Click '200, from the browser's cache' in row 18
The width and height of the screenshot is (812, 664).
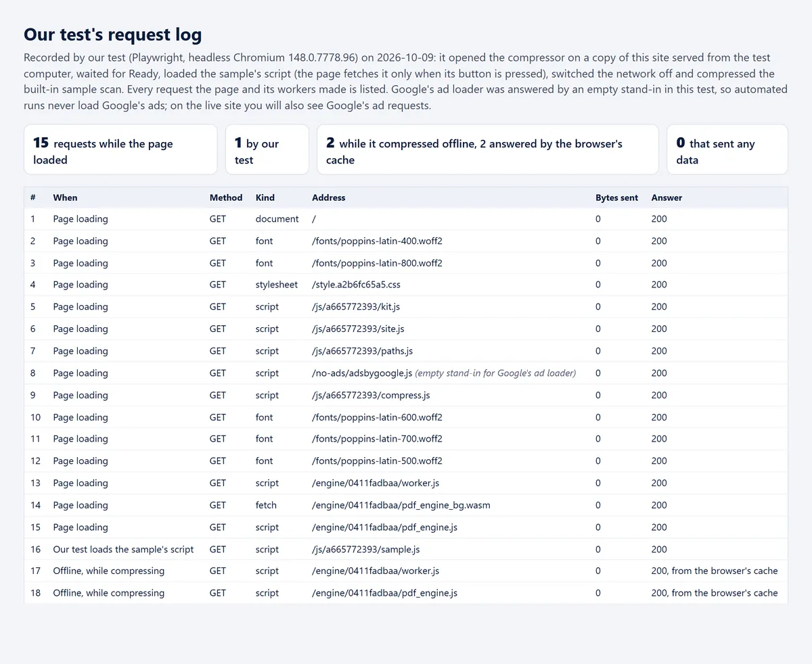tap(715, 593)
